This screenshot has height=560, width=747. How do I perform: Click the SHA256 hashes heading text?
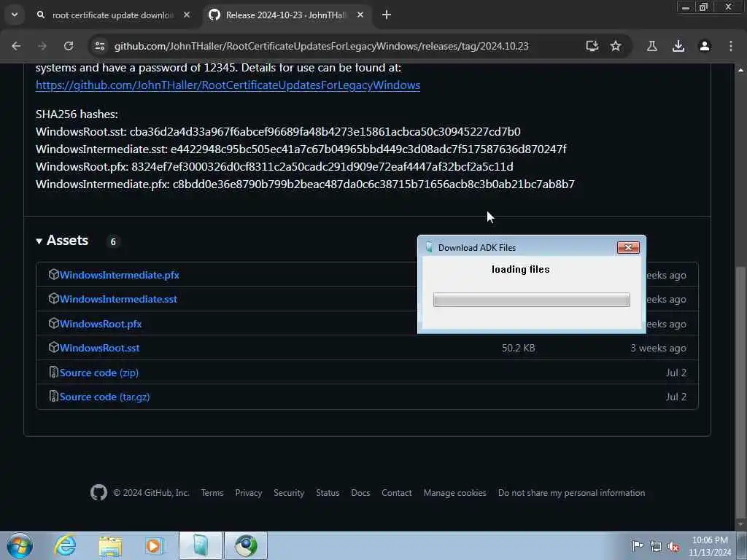tap(77, 114)
